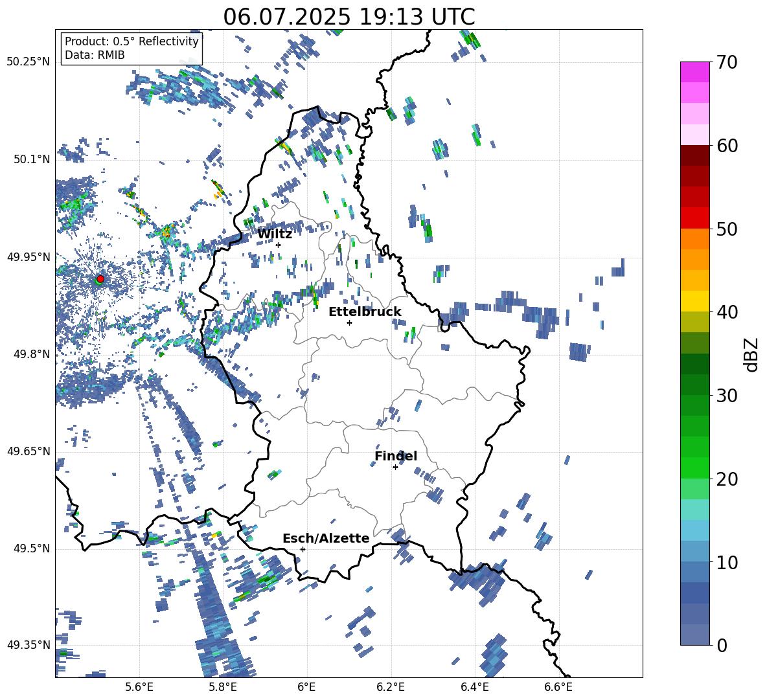Select the Findel city label

pos(396,456)
